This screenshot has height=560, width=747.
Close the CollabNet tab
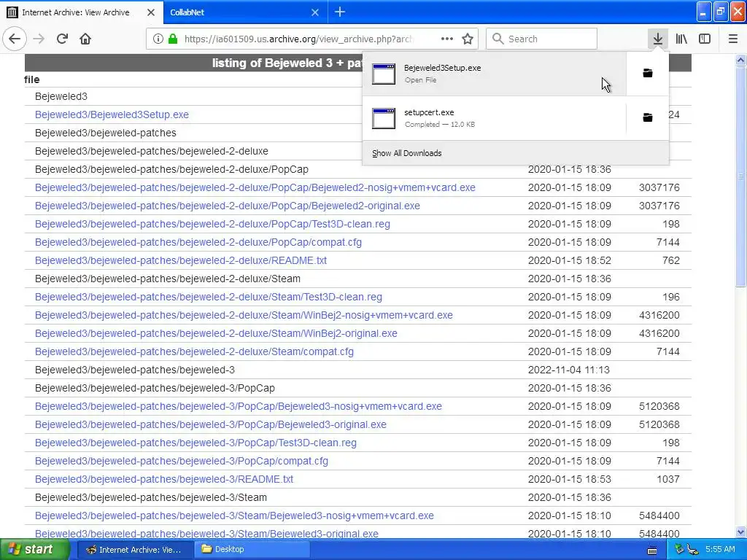tap(315, 12)
